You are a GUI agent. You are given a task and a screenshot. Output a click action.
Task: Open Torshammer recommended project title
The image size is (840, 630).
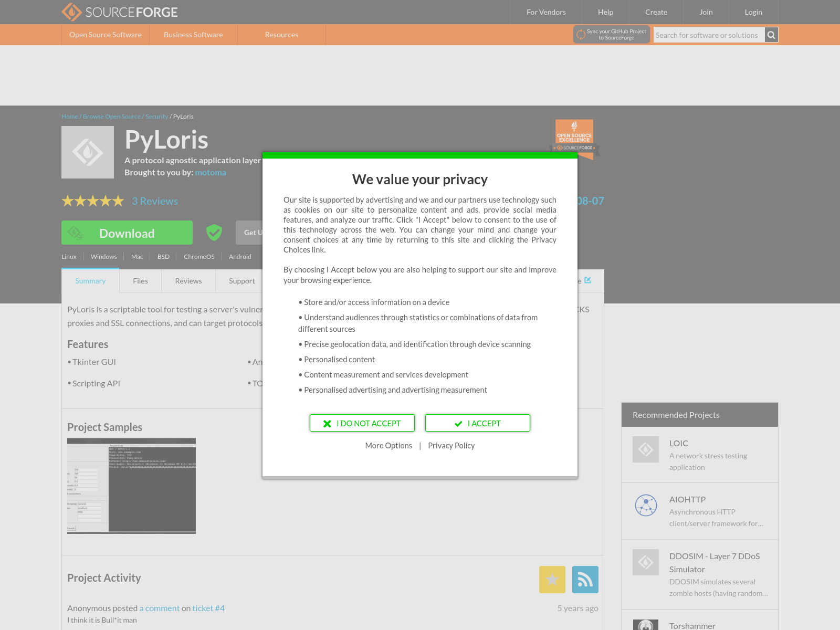pos(692,626)
